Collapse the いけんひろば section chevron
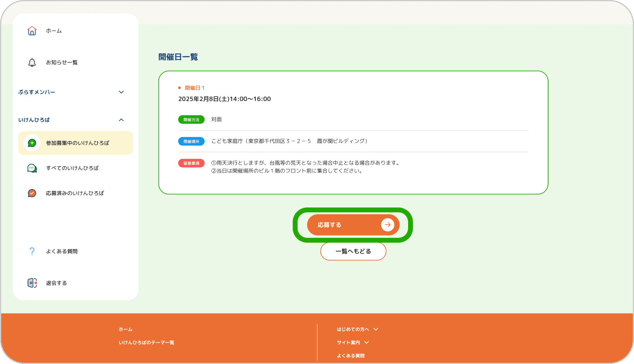 pos(121,120)
